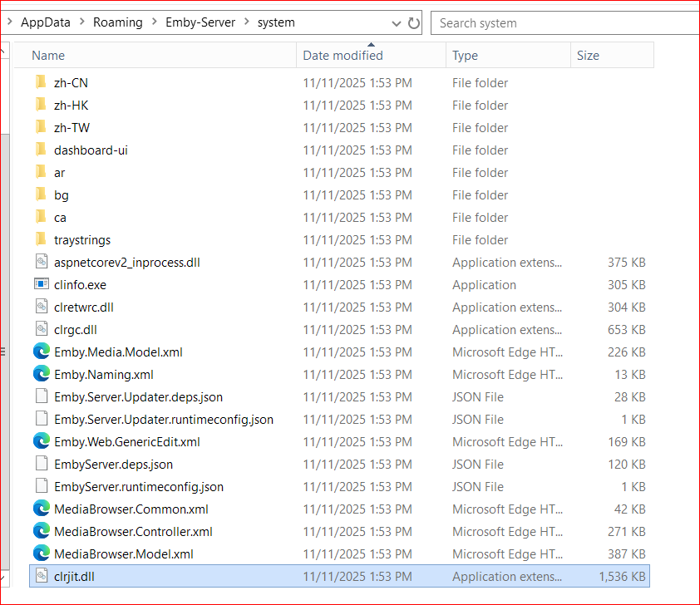The width and height of the screenshot is (700, 605).
Task: Expand the chevron after AppData breadcrumb
Action: tap(81, 22)
